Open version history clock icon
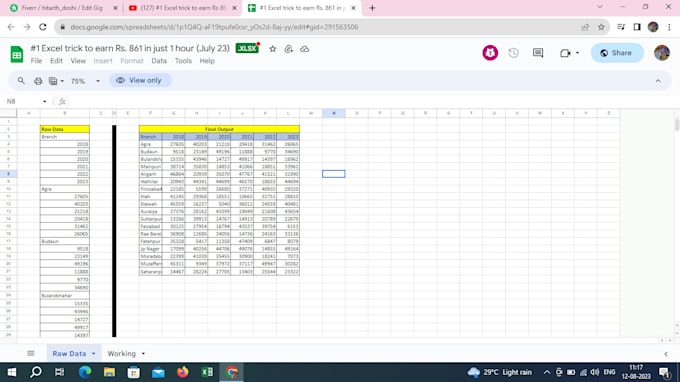This screenshot has height=382, width=680. click(x=513, y=53)
